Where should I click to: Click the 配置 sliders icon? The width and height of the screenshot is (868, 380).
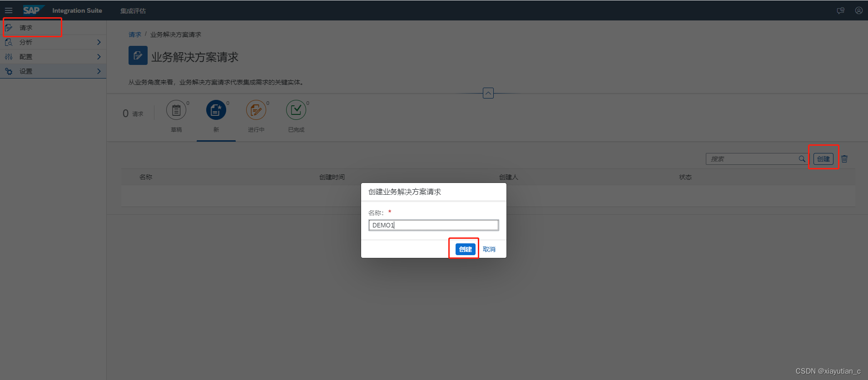(x=9, y=57)
